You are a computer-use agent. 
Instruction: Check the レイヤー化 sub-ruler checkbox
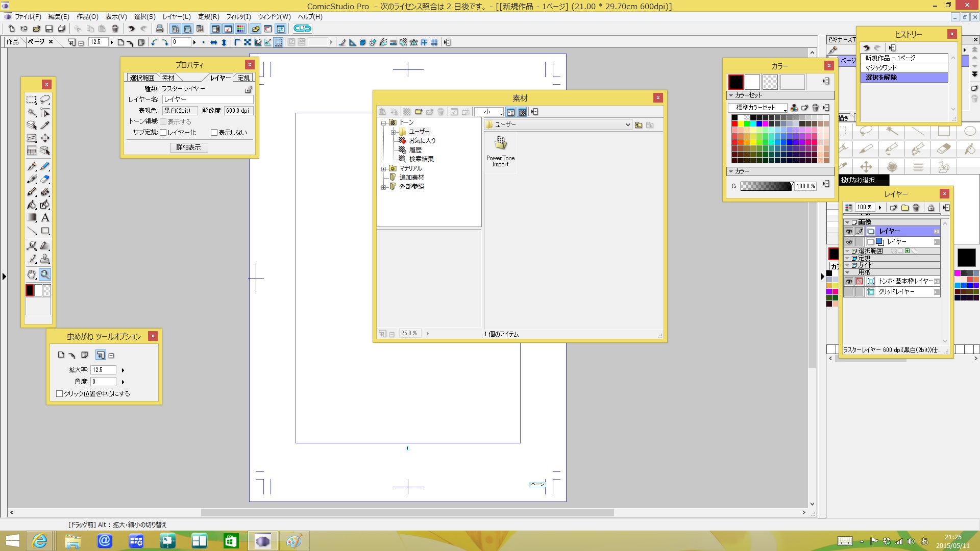pyautogui.click(x=163, y=133)
